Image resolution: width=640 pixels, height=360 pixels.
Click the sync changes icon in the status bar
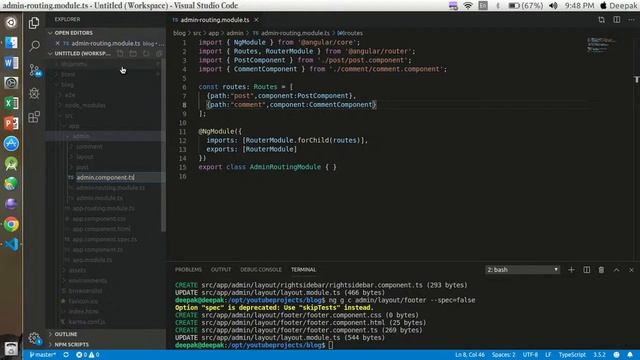tap(66, 355)
